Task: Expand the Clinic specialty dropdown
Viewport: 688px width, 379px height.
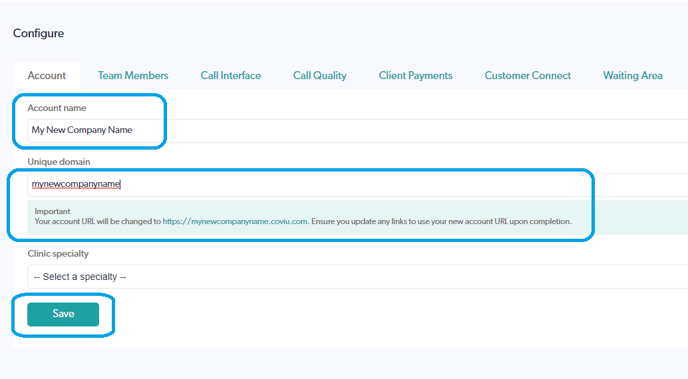Action: click(x=358, y=277)
